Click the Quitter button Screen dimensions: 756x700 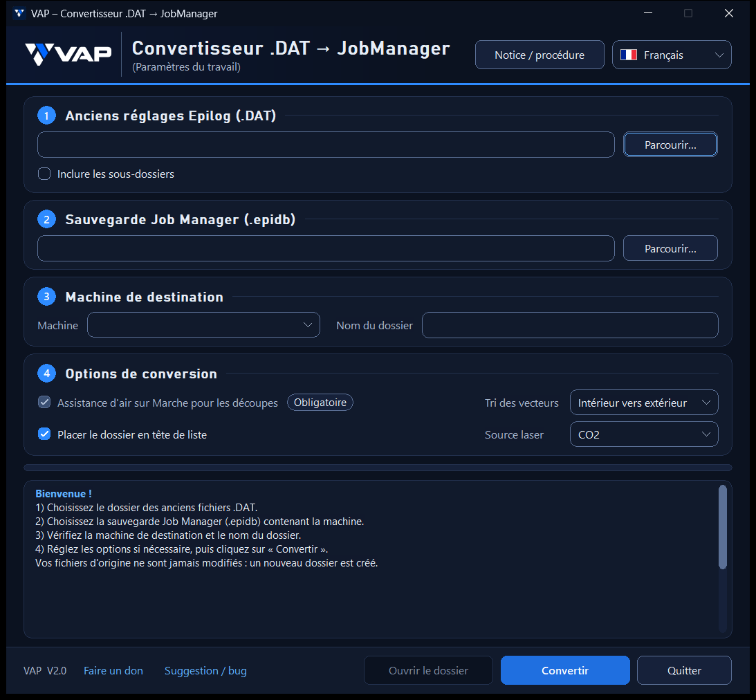click(x=683, y=670)
